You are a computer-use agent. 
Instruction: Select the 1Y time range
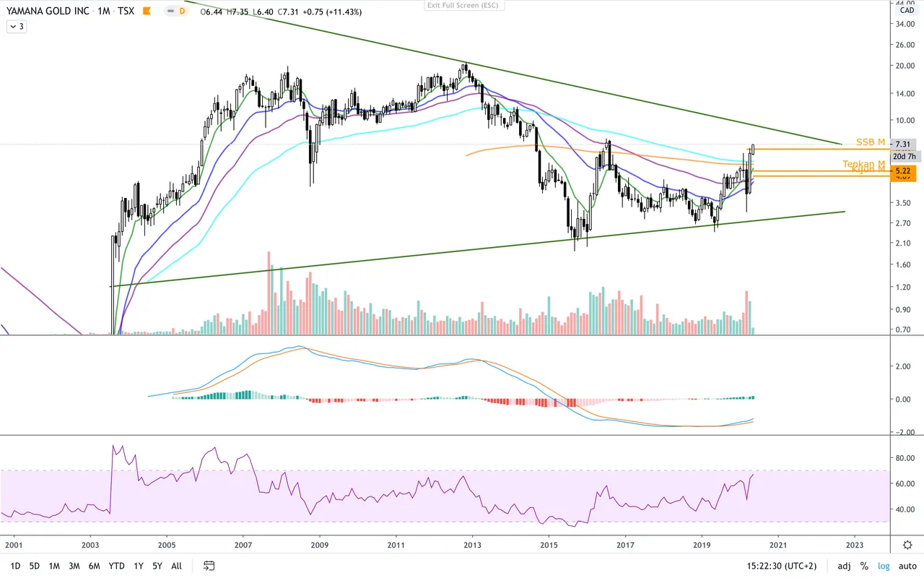(x=138, y=566)
